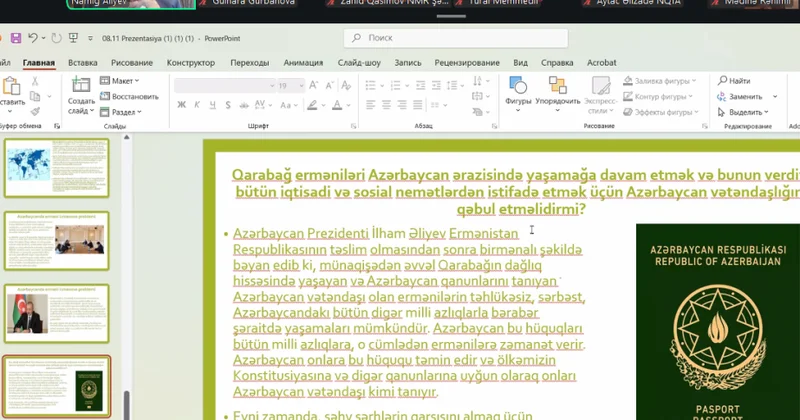Screen dimensions: 800x420
Task: Open the Переходы tab
Action: (249, 63)
